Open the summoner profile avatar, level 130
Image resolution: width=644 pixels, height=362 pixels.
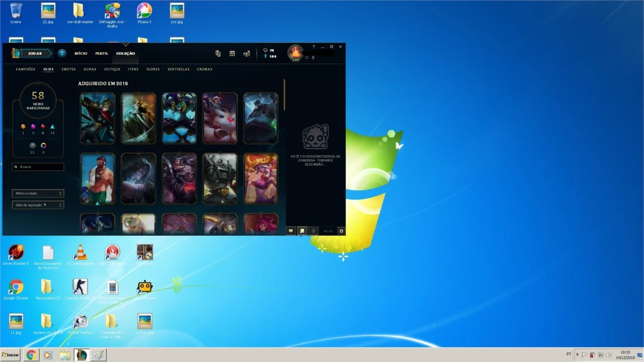click(295, 53)
